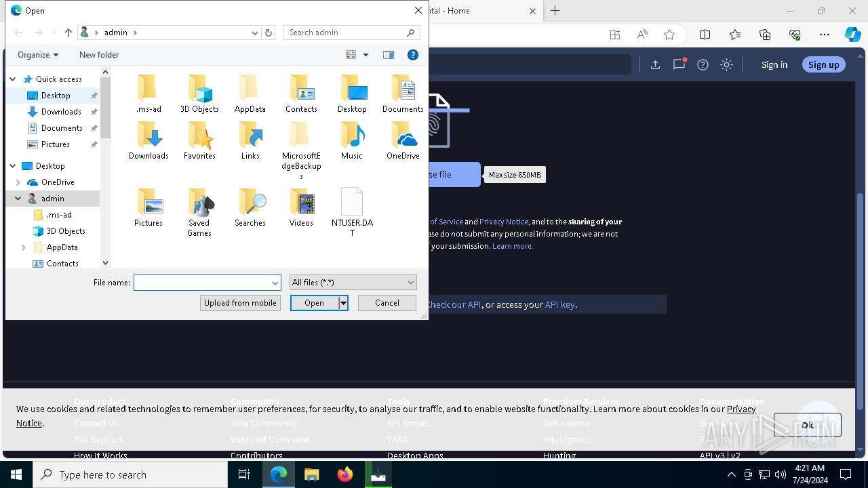Toggle the preview pane icon

pos(389,55)
